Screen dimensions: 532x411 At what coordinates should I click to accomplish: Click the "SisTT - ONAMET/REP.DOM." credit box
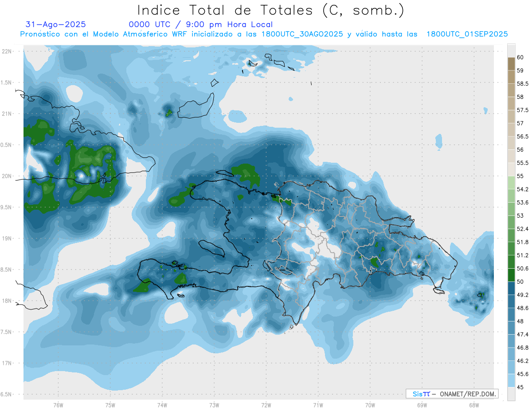tap(452, 394)
